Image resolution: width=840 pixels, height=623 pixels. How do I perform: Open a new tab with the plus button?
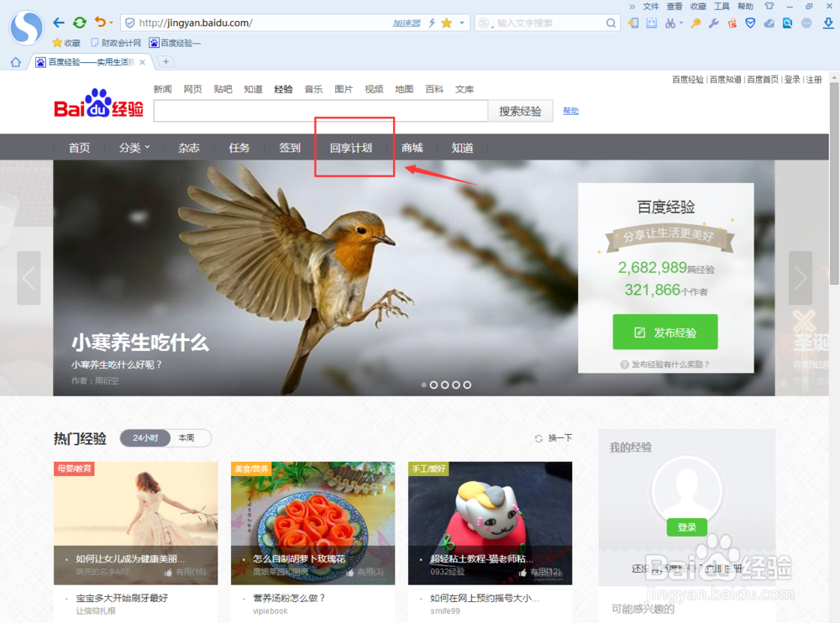[x=166, y=61]
